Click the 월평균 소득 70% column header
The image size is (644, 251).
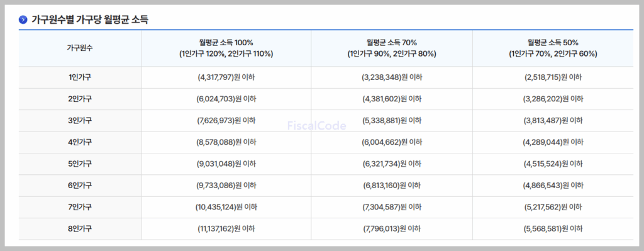coord(392,48)
